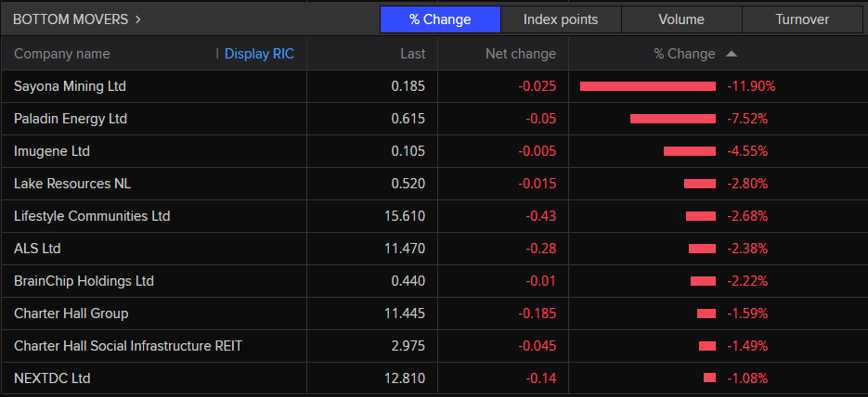Open Charter Hall Social Infrastructure REIT
The image size is (868, 397).
click(x=128, y=346)
